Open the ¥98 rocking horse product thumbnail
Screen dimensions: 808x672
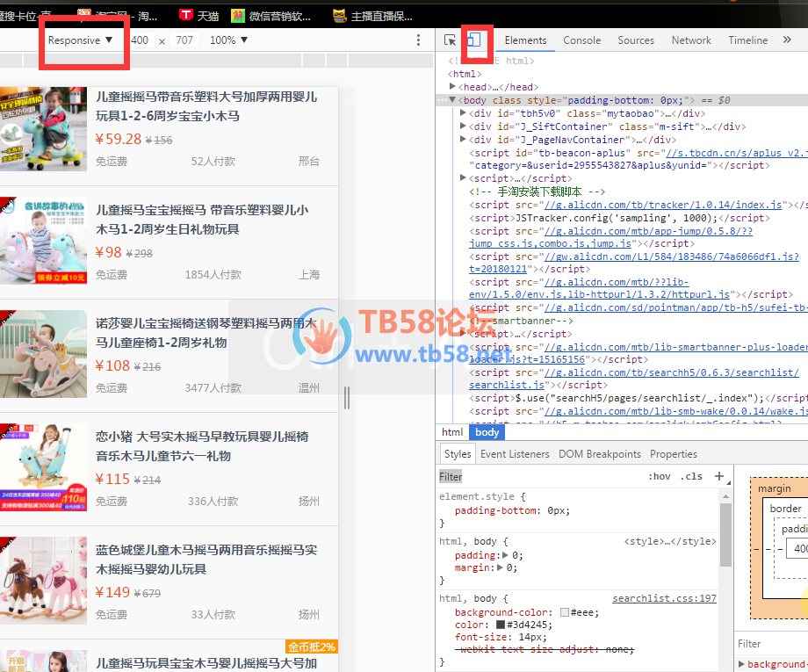pos(43,241)
